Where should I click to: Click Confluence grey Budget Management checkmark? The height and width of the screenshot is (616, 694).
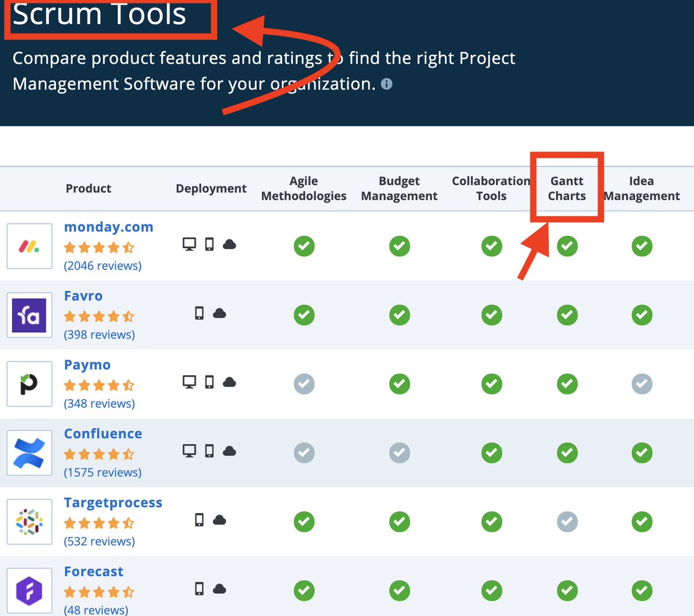(400, 452)
